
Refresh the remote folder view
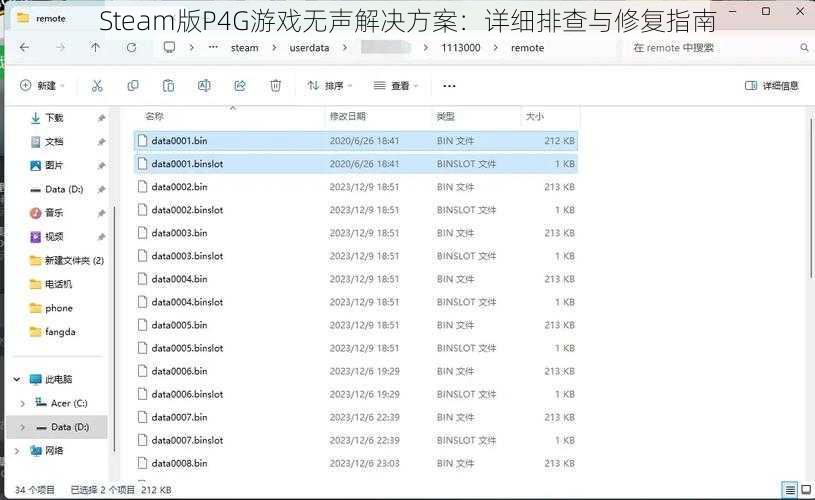[131, 47]
